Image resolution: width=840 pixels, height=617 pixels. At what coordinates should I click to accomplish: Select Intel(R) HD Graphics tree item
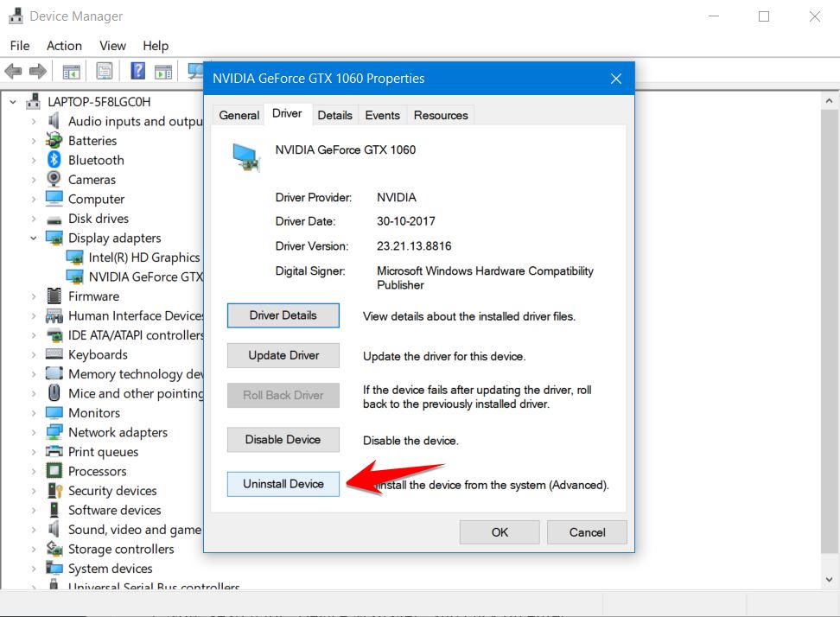tap(134, 258)
